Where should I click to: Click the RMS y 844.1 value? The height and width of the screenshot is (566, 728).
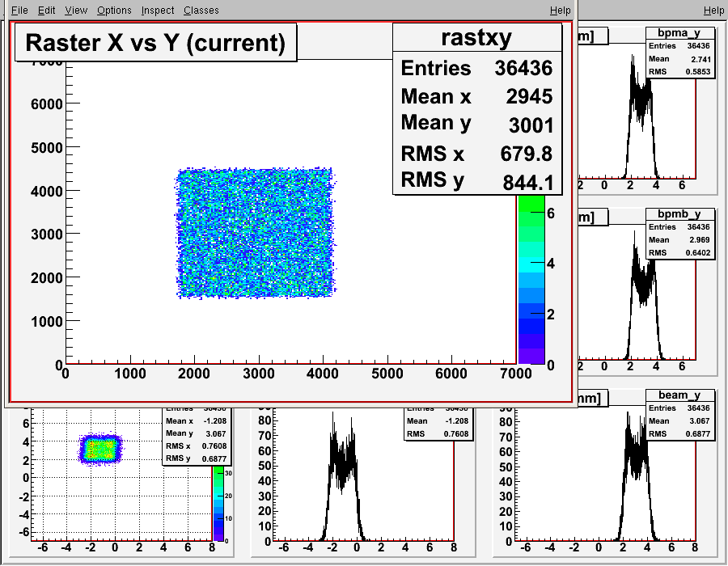point(528,182)
